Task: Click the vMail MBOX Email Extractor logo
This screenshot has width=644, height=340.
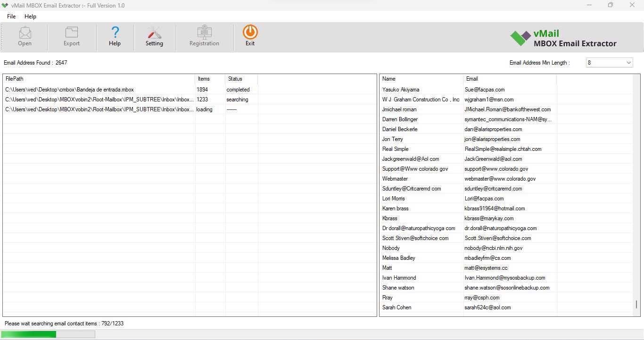Action: click(x=563, y=38)
